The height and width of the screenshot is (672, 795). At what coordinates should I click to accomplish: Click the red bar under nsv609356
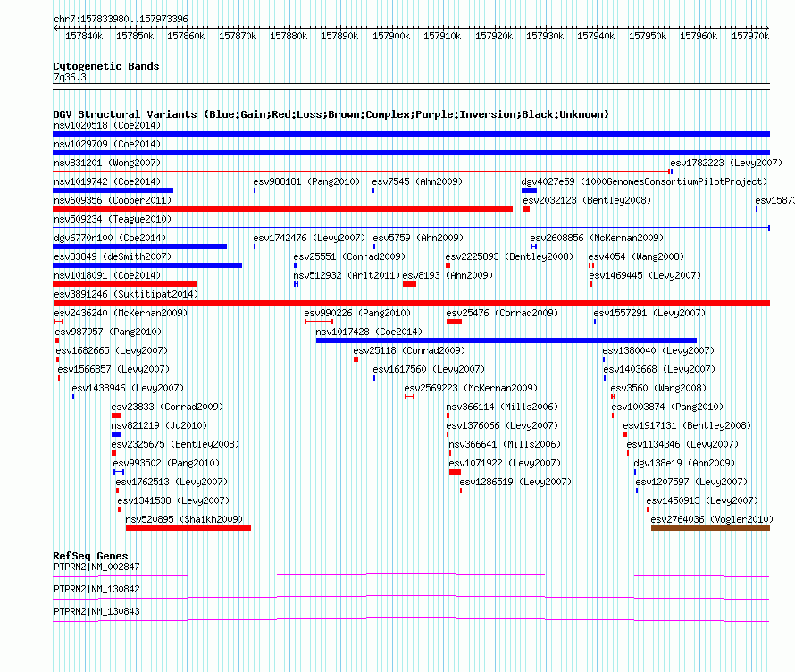coord(282,209)
